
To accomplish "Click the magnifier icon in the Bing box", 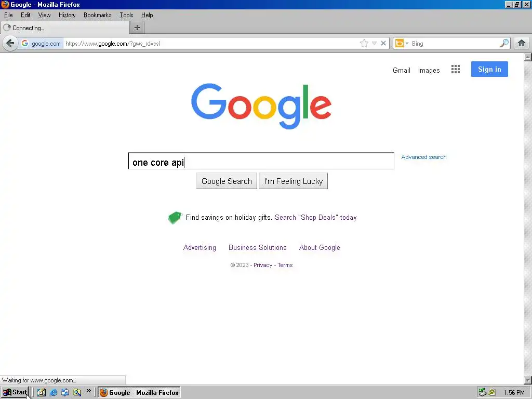I will (504, 44).
